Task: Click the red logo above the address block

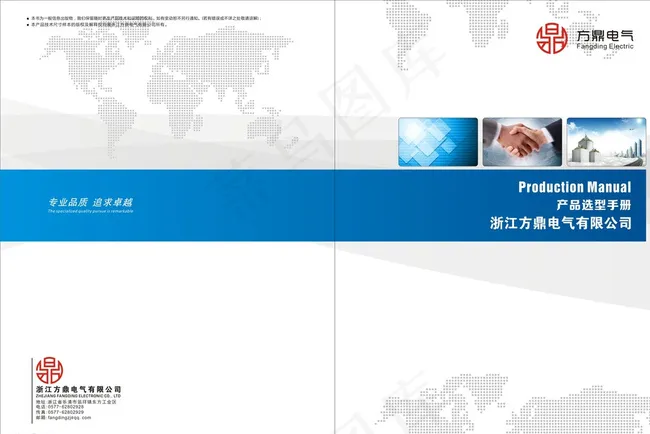Action: tap(49, 370)
